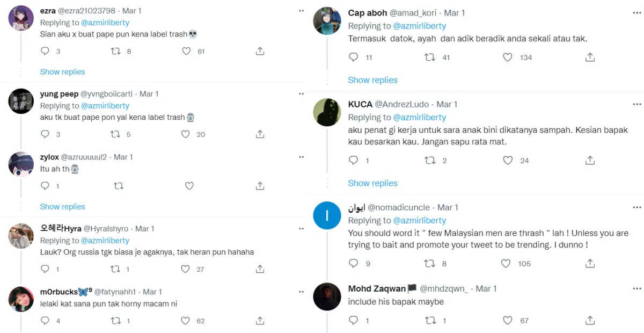644x333 pixels.
Task: Reply to m0rbucks tweet
Action: [x=45, y=321]
